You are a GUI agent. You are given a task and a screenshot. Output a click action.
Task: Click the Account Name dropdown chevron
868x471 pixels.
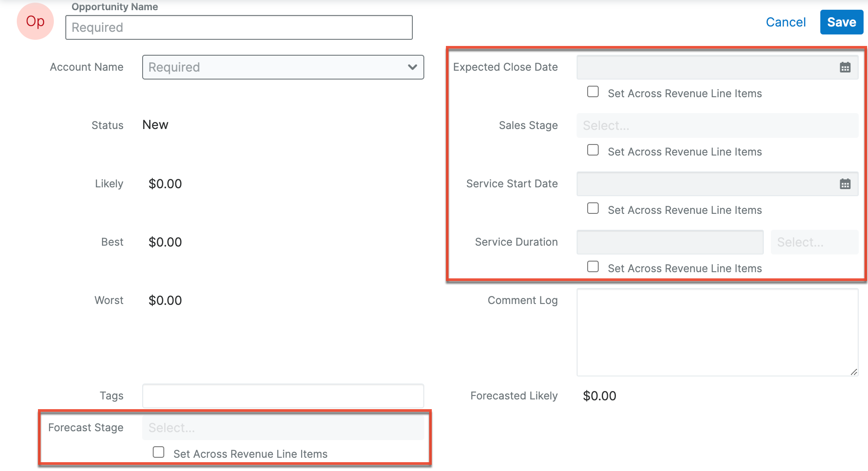click(412, 67)
